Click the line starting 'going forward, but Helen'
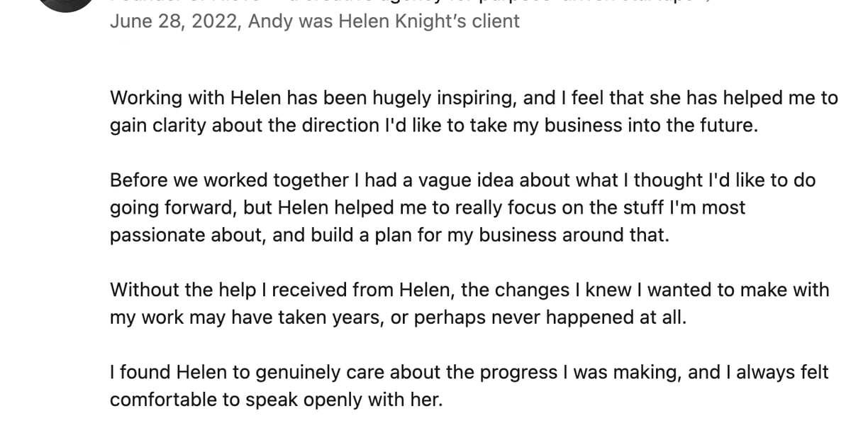 pos(428,207)
